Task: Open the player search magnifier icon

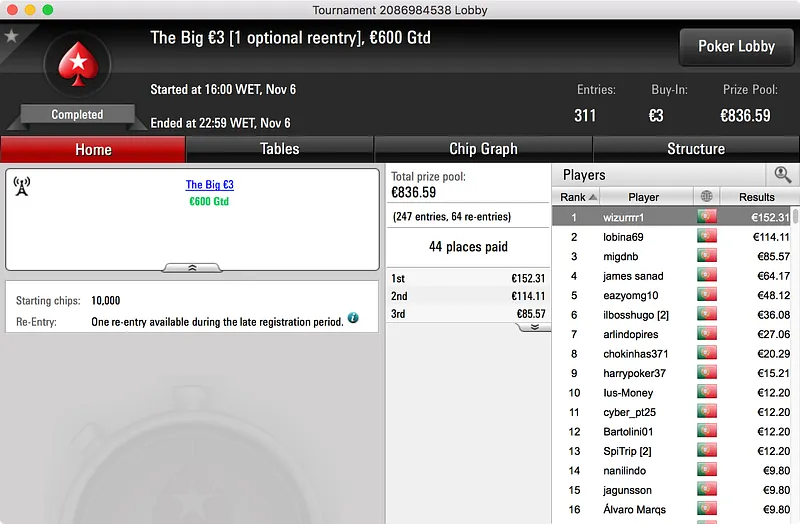Action: pyautogui.click(x=783, y=174)
